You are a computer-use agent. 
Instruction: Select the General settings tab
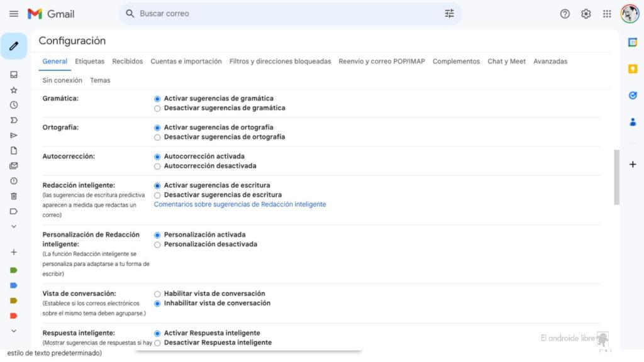(55, 61)
